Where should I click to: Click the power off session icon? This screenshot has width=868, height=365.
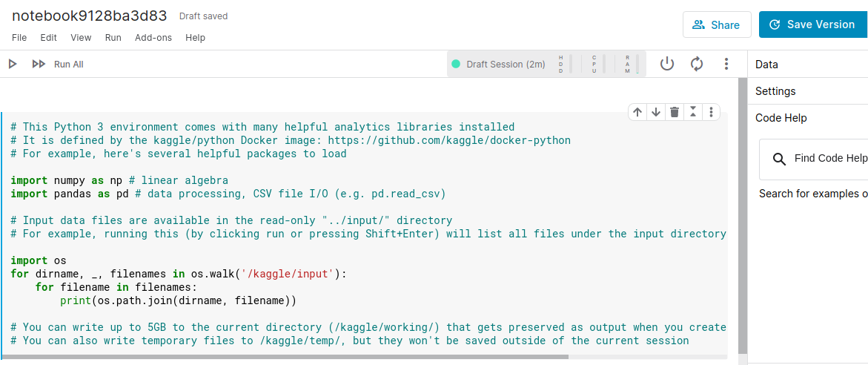point(667,65)
